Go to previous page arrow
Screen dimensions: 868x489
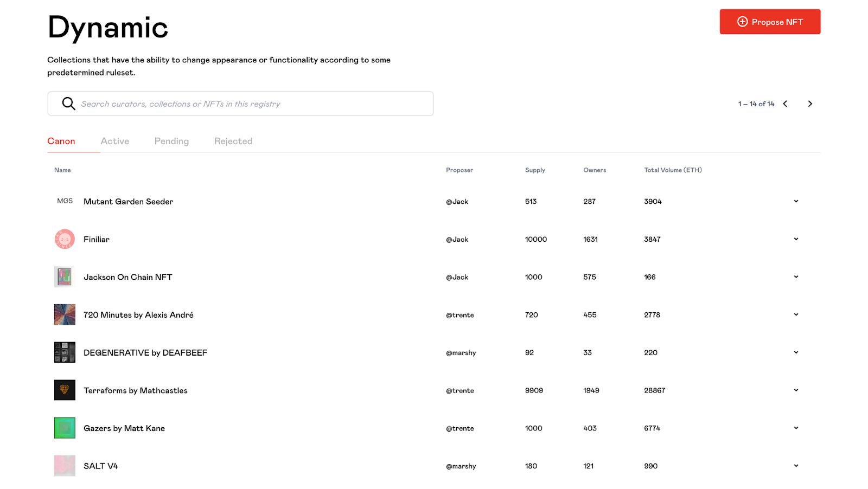785,104
